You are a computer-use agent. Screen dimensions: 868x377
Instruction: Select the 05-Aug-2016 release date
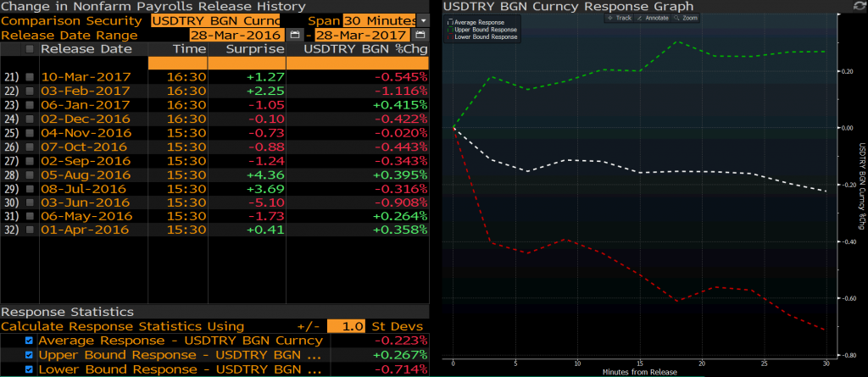(86, 175)
